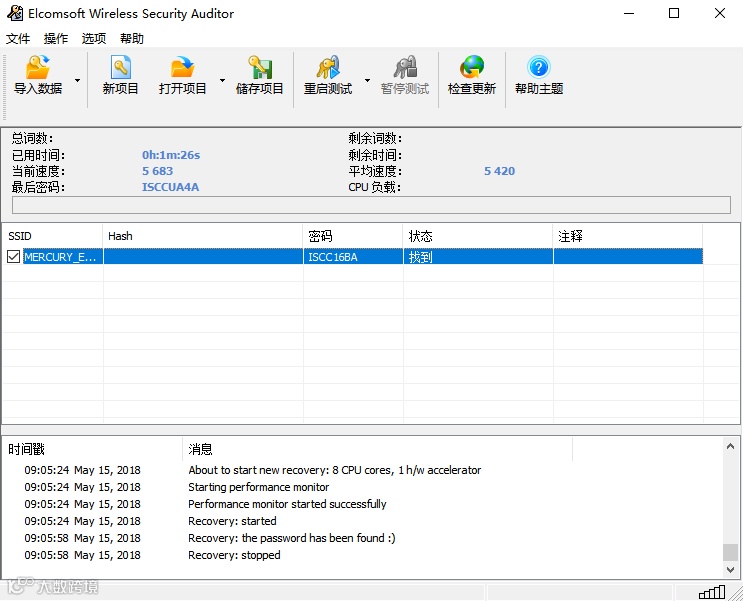The height and width of the screenshot is (601, 743).
Task: Sort by the 密码 column header
Action: pyautogui.click(x=353, y=236)
